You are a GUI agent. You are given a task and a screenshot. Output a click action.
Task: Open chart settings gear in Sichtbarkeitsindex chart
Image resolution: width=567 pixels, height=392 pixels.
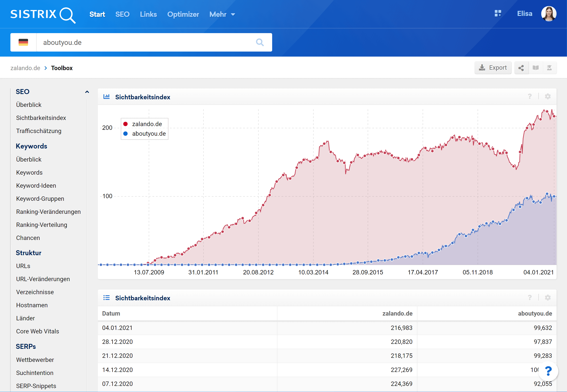click(x=548, y=96)
